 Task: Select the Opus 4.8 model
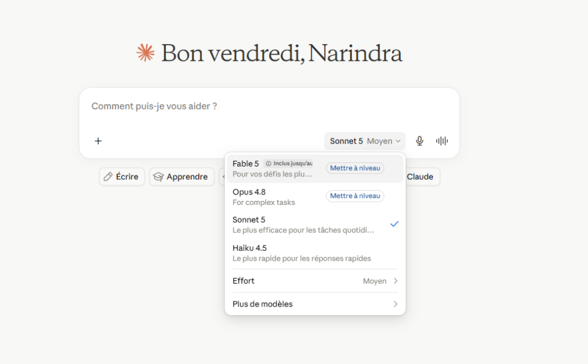pyautogui.click(x=315, y=197)
